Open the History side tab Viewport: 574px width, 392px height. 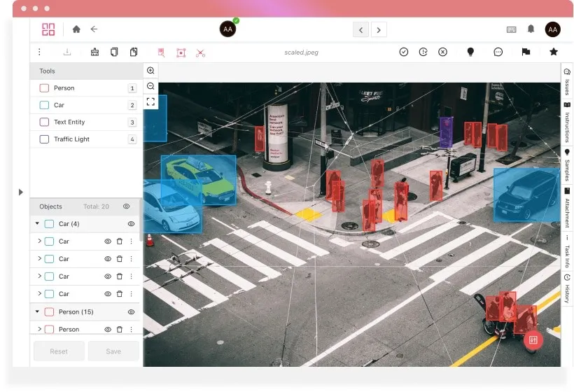point(567,288)
